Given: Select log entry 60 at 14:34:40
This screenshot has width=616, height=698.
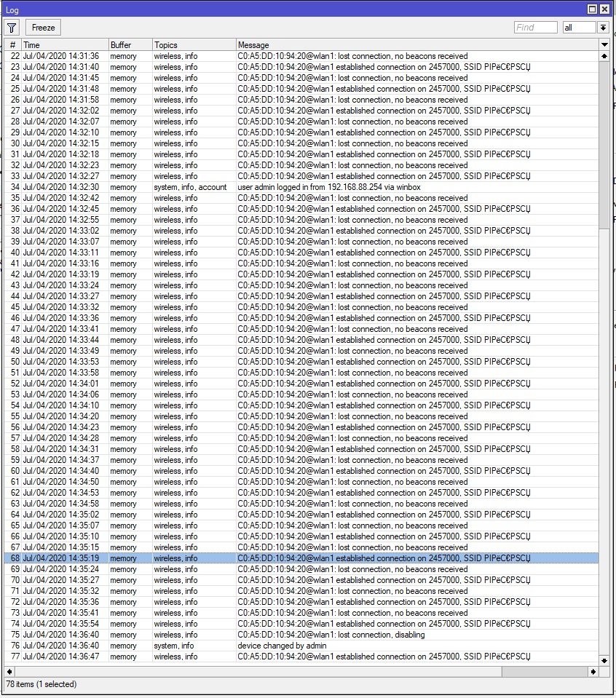Looking at the screenshot, I should tap(301, 471).
